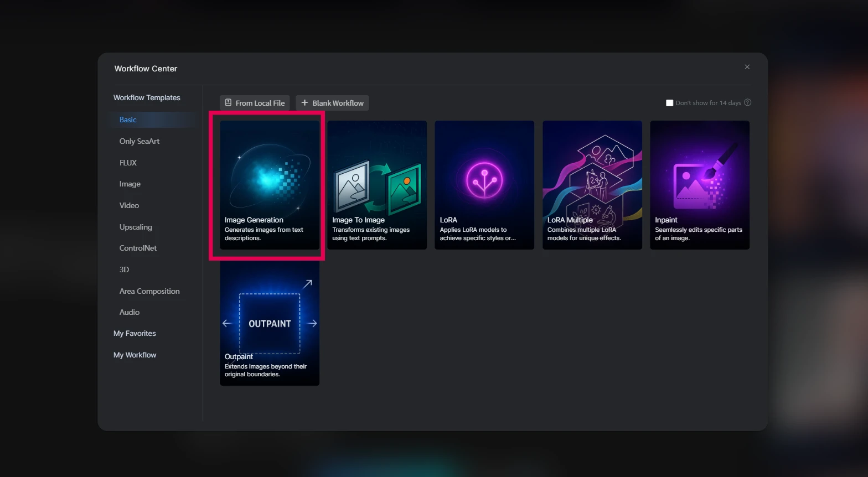
Task: Go to ControlNet templates
Action: coord(138,248)
